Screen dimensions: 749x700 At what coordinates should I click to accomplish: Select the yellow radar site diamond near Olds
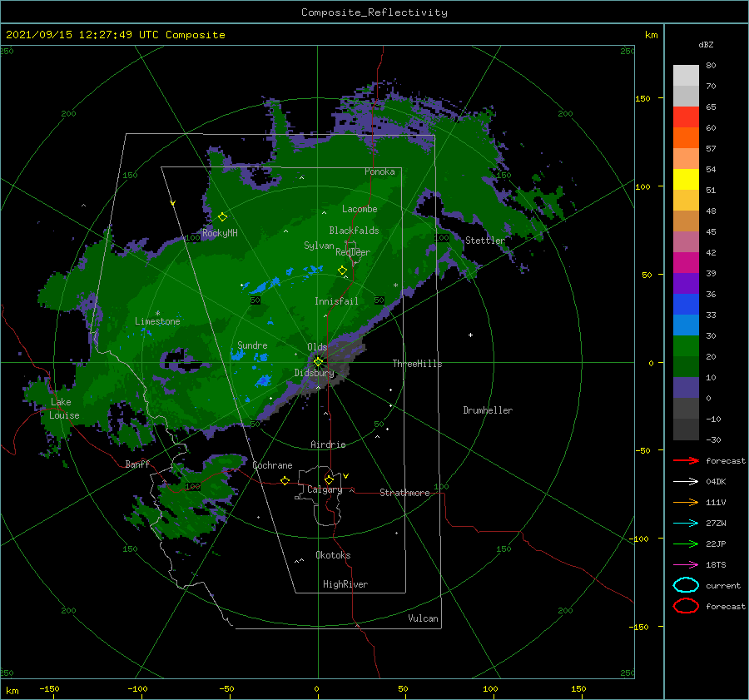coord(318,362)
